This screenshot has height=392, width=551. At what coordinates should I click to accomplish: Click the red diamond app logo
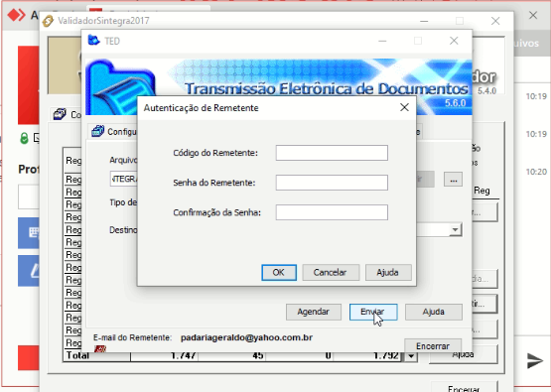click(x=17, y=15)
